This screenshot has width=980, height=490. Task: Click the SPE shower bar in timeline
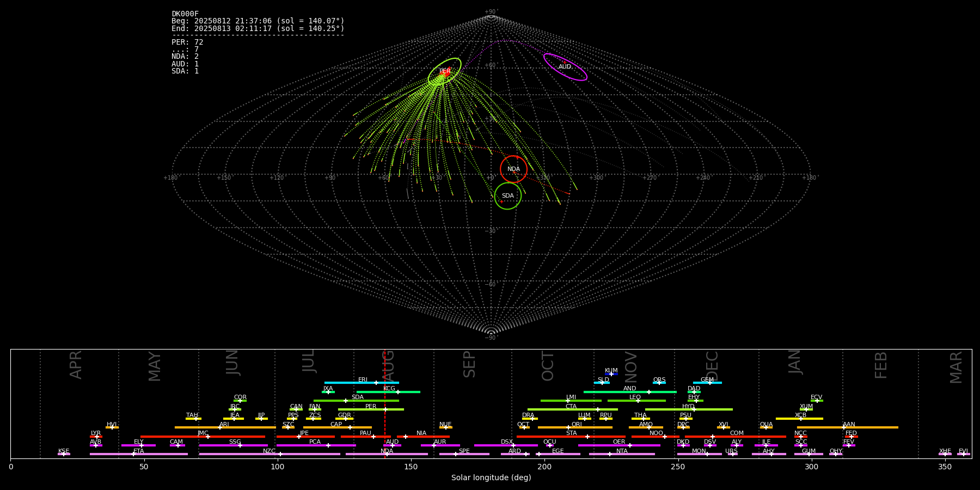(x=464, y=454)
